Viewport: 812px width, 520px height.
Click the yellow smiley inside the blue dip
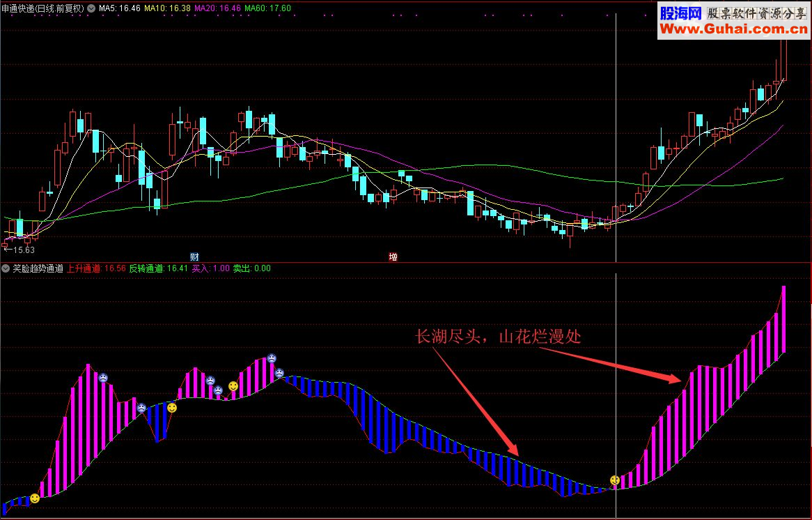coord(172,408)
